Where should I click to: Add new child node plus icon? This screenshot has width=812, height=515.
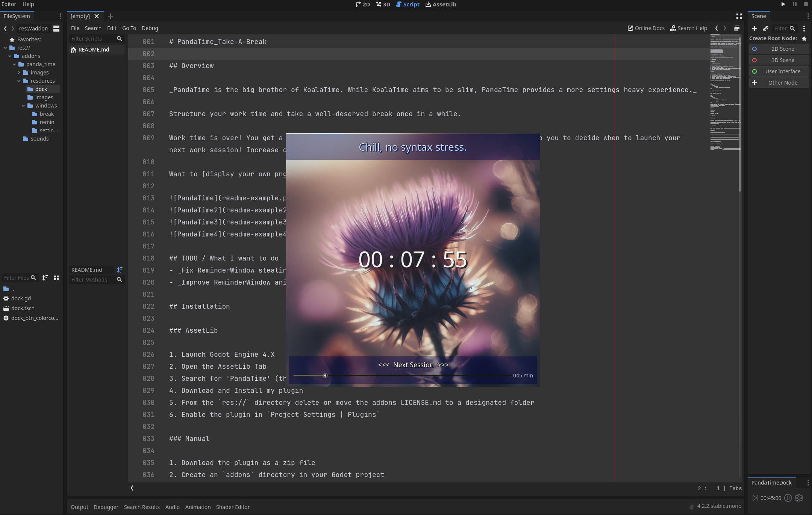tap(754, 29)
